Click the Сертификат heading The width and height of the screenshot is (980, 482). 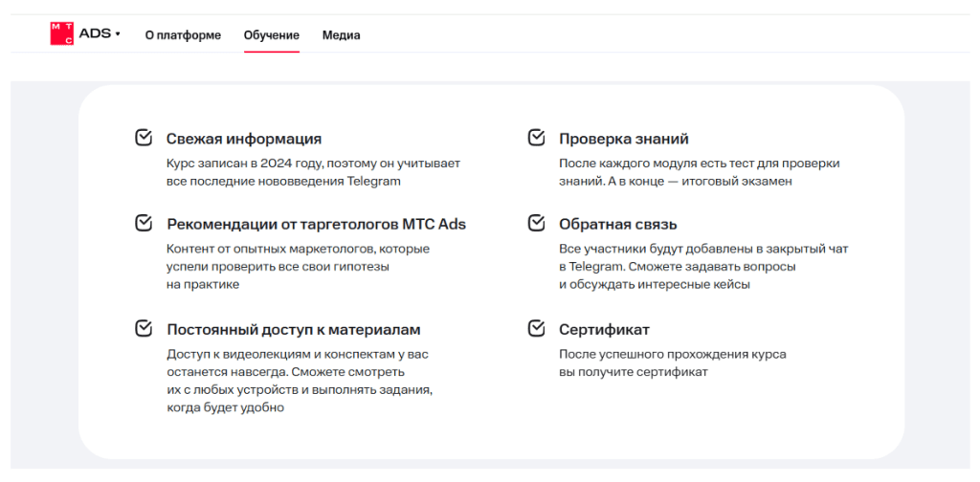click(x=605, y=329)
